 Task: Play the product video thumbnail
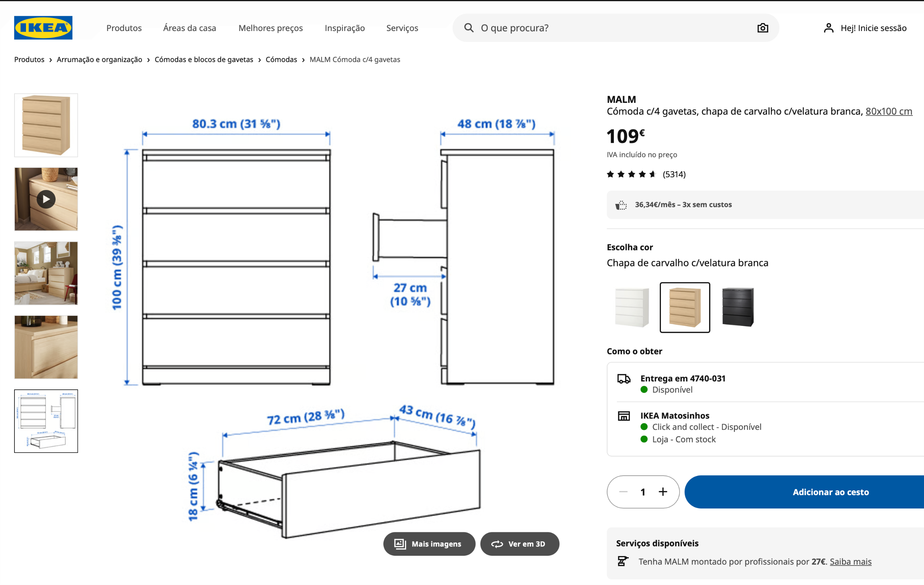[46, 199]
